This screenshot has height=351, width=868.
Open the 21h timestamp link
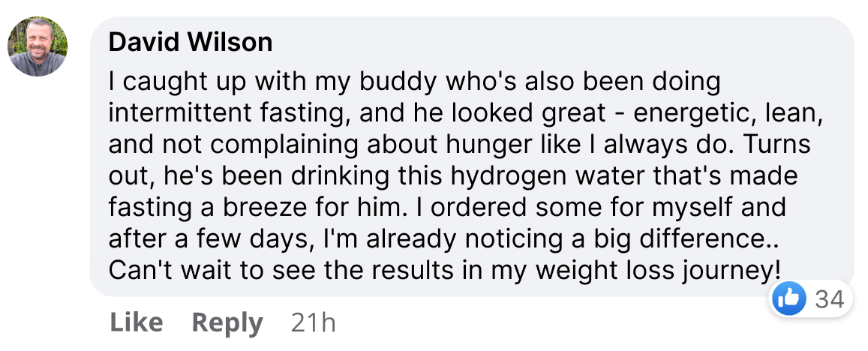point(314,322)
